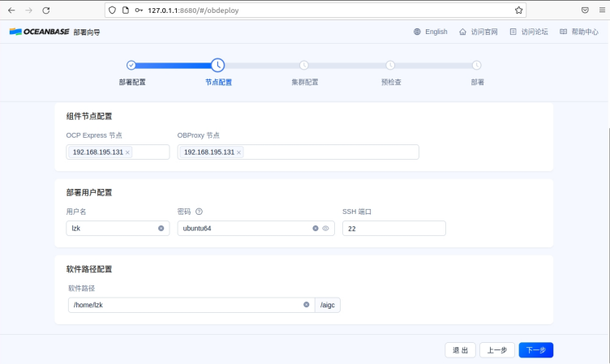Remove 192.168.195.131 tag from OCP Express 节点

[127, 152]
